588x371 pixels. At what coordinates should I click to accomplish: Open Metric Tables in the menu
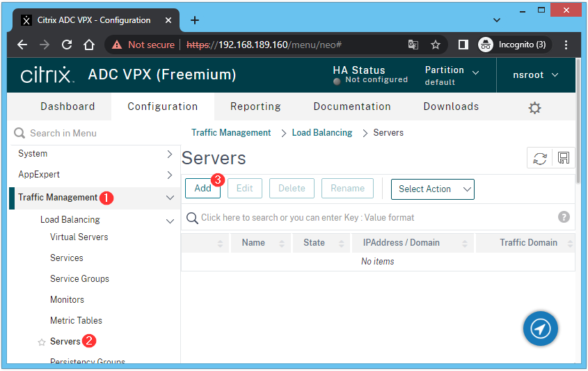click(76, 321)
